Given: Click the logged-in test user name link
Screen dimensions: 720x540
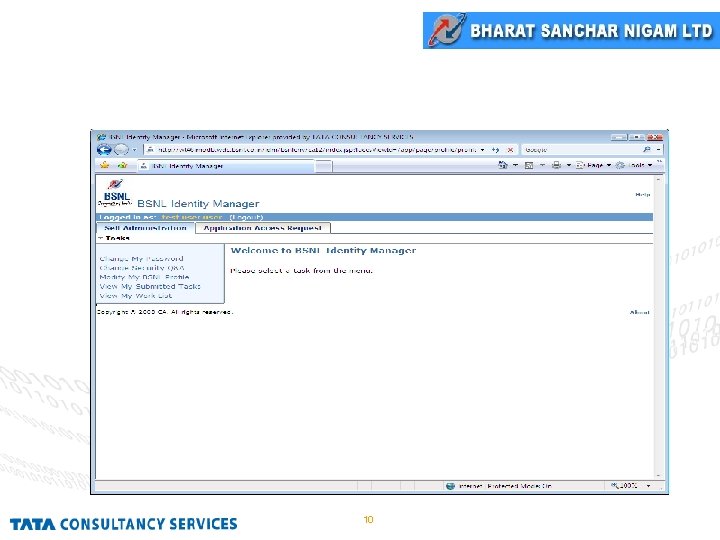Looking at the screenshot, I should pyautogui.click(x=191, y=217).
